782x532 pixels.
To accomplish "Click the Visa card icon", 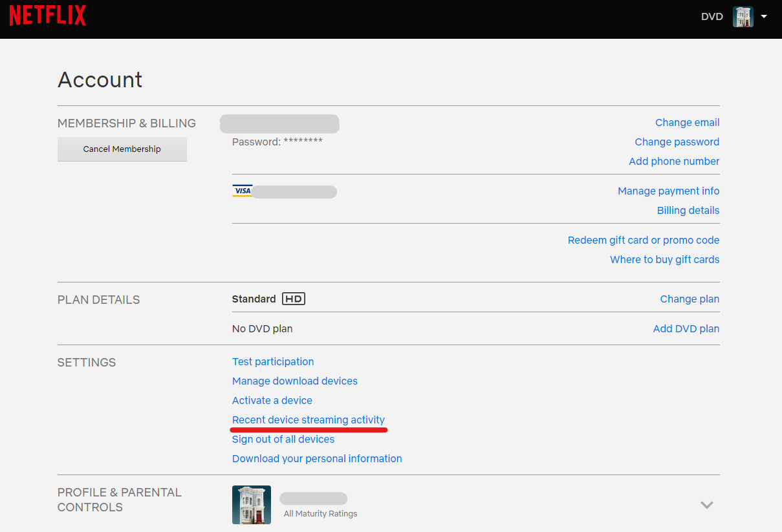I will click(x=241, y=190).
